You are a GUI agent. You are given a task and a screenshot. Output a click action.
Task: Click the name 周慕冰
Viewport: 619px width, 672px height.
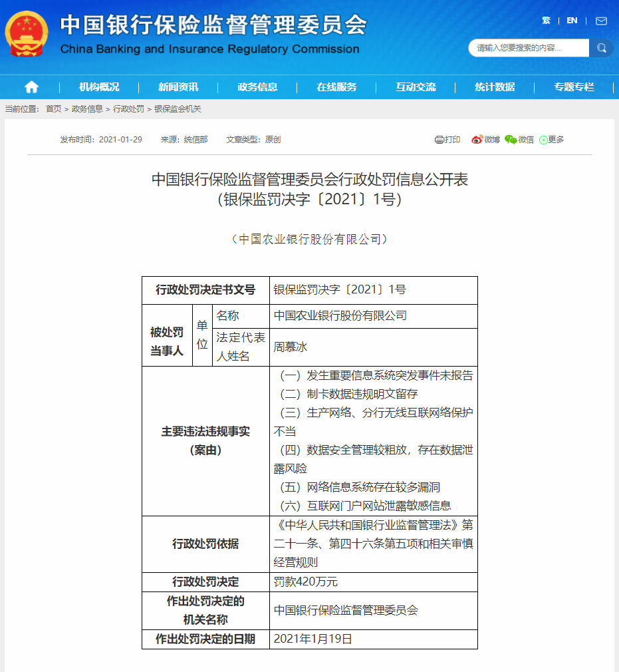tap(291, 347)
